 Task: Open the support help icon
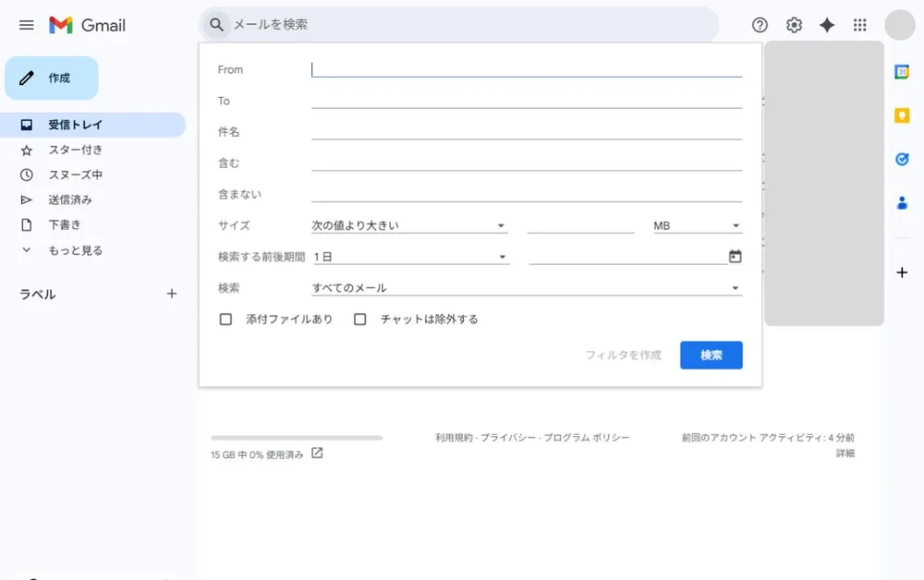(760, 25)
